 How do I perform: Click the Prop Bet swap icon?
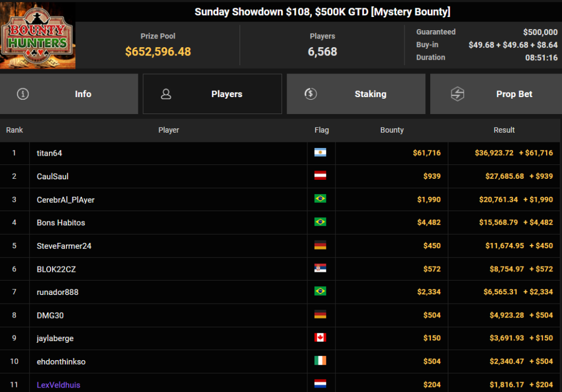click(457, 94)
